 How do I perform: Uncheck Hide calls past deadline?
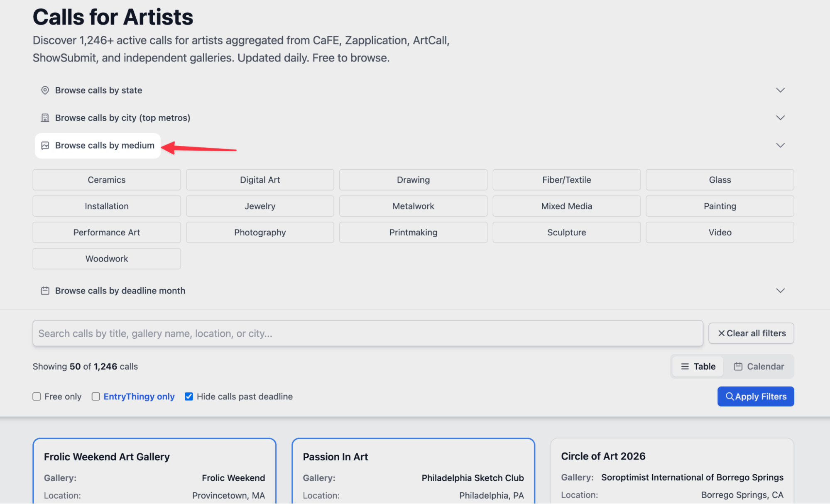pos(189,396)
